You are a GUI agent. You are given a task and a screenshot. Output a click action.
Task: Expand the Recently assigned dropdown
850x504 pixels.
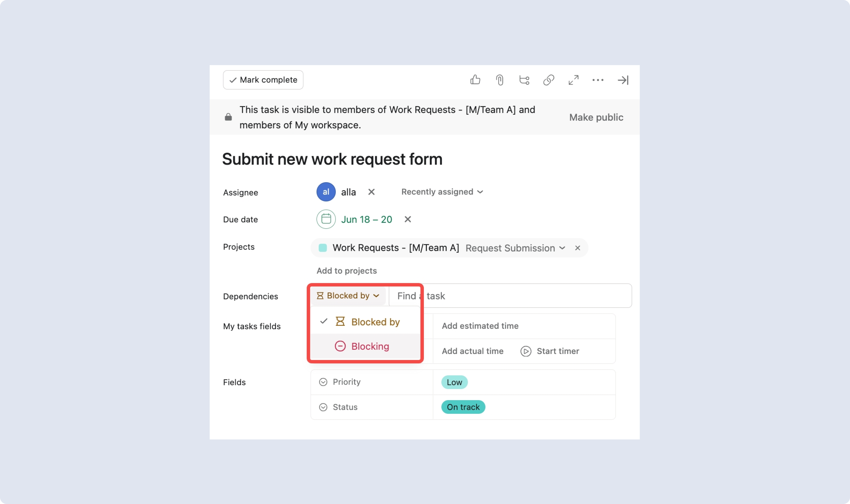(x=442, y=192)
